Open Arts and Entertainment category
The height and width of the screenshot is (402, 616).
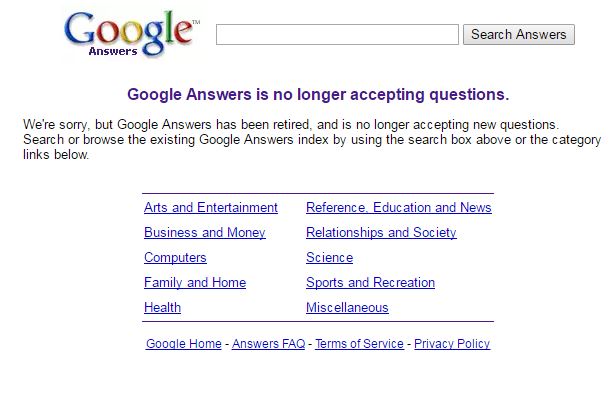pyautogui.click(x=211, y=208)
